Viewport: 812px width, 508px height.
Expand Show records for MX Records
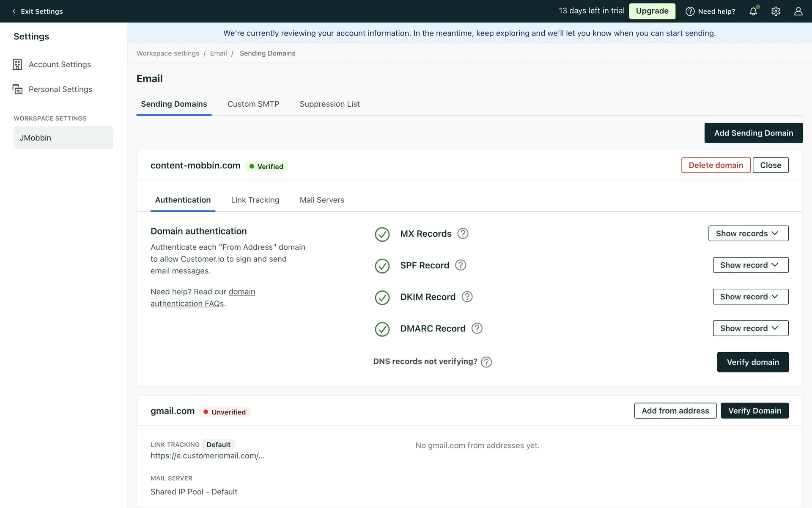[x=748, y=234]
